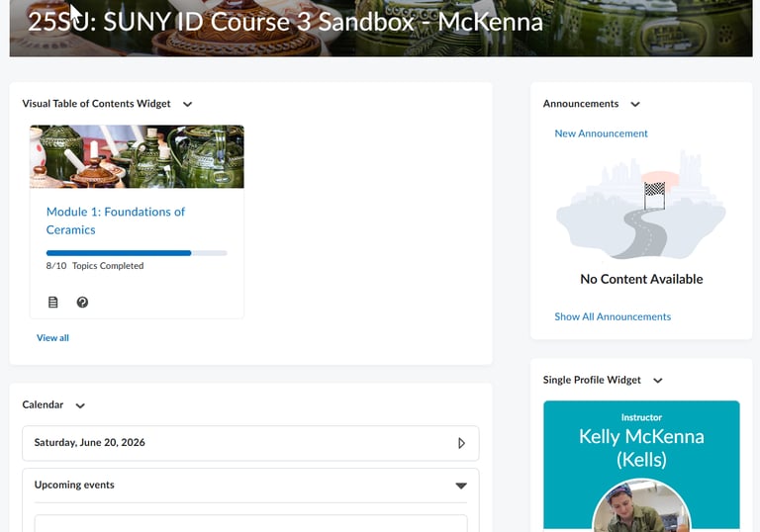Open Single Profile Widget chevron menu
This screenshot has width=760, height=532.
(658, 381)
